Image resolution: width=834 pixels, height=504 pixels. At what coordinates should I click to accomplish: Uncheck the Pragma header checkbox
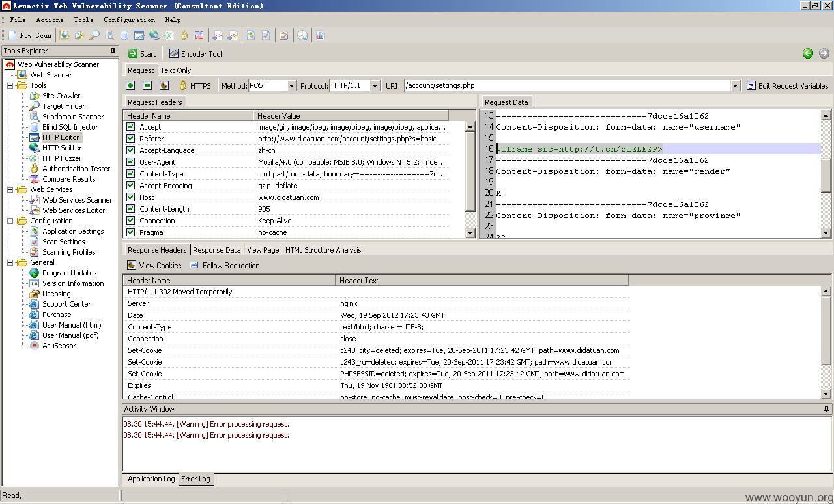(130, 232)
